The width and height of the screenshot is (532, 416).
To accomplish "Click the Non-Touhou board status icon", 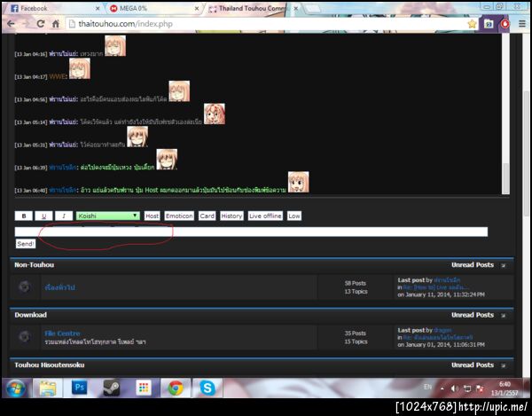I will [25, 286].
